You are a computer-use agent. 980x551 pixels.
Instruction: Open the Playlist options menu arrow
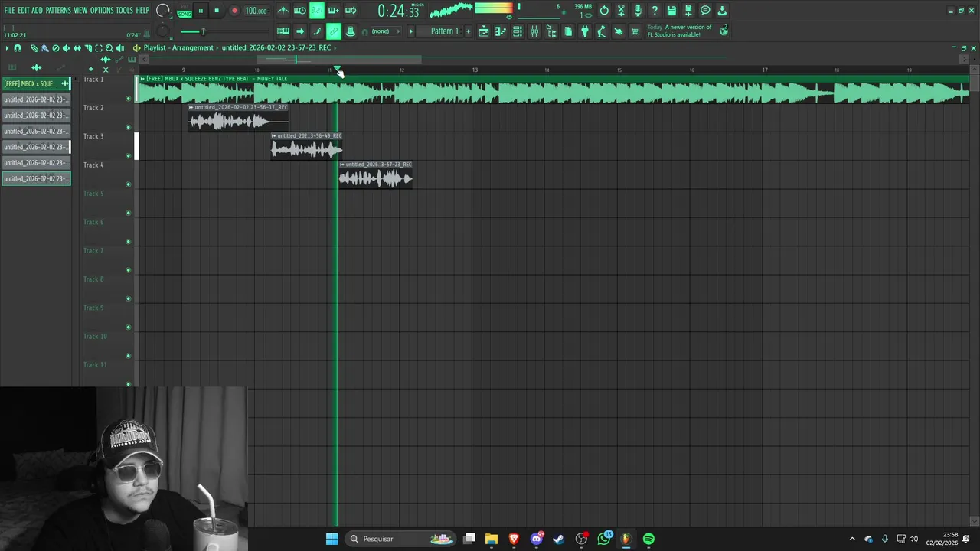tap(7, 47)
